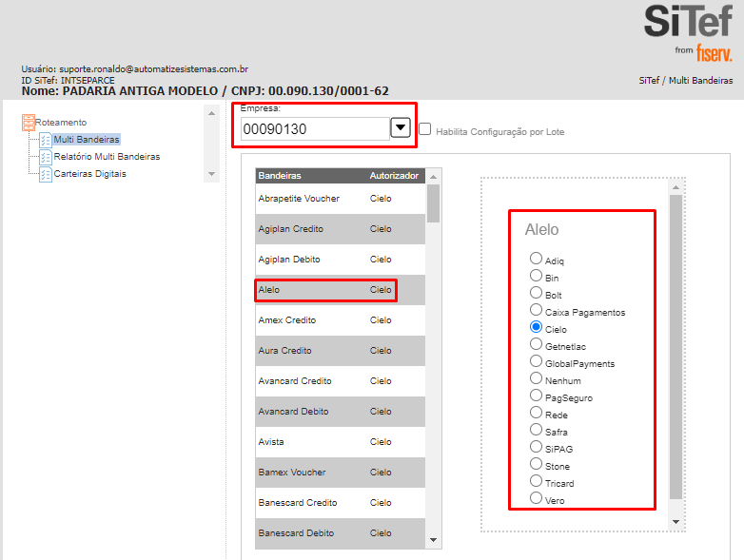Click Bandeiras list scroll down arrow
This screenshot has height=560, width=744.
pos(433,540)
